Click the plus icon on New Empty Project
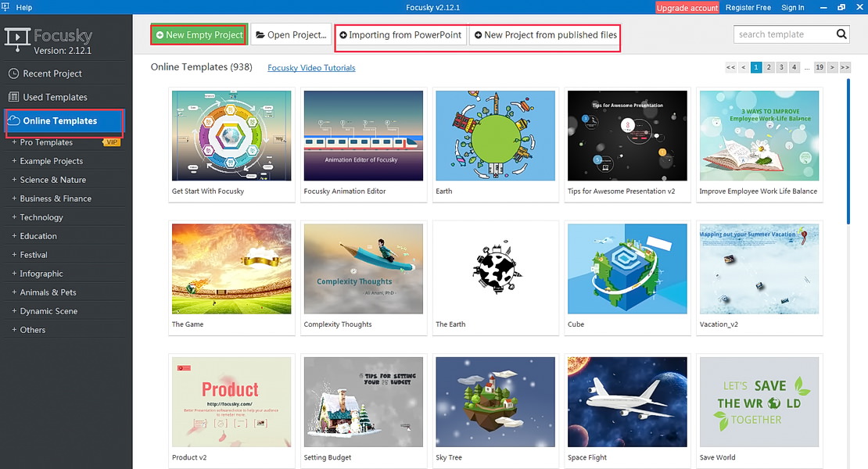The height and width of the screenshot is (469, 868). point(160,35)
